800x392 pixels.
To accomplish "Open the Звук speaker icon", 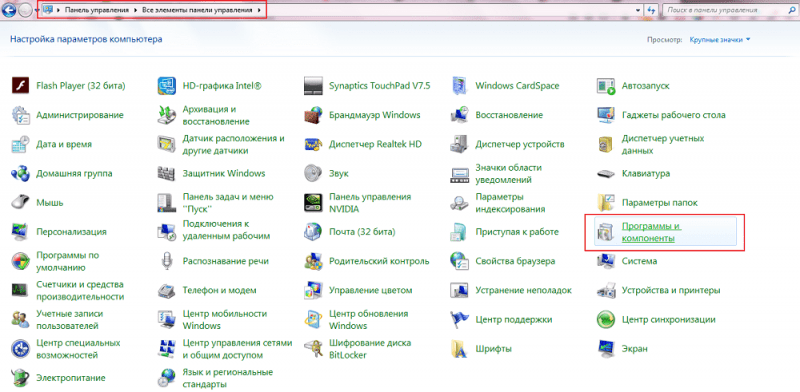I will pyautogui.click(x=313, y=173).
